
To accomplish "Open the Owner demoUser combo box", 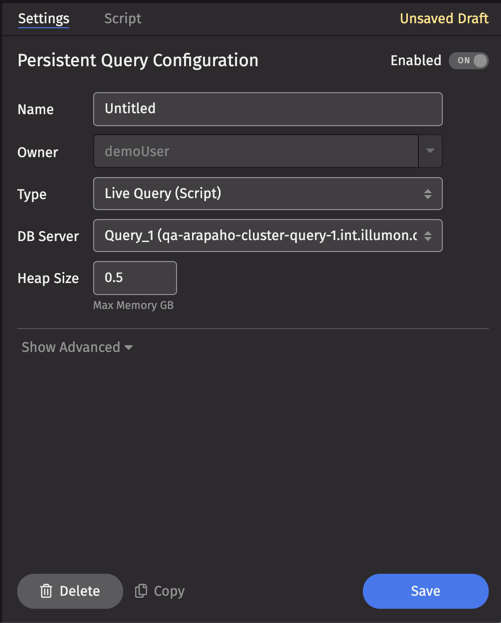I will (268, 151).
